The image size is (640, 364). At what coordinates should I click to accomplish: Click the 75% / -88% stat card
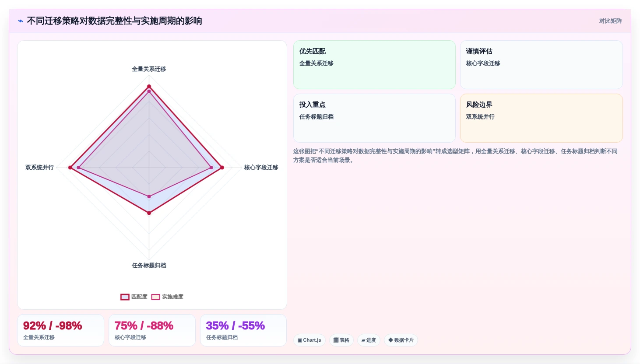[x=152, y=330]
